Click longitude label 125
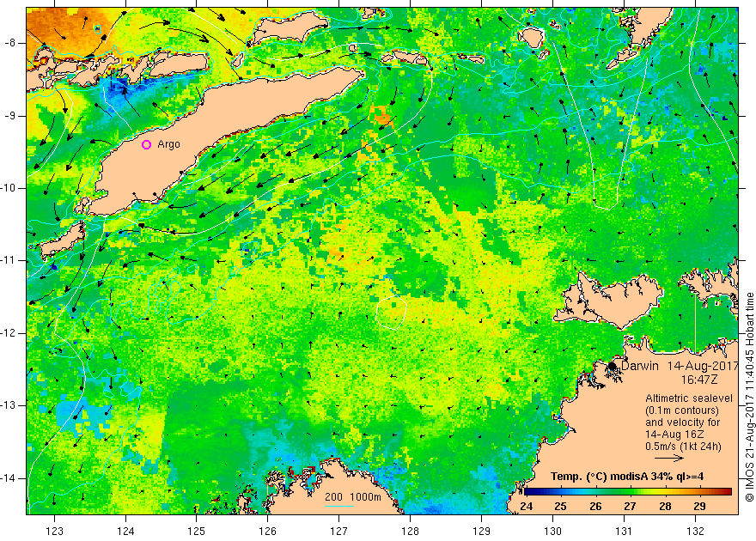The image size is (756, 541). 197,532
